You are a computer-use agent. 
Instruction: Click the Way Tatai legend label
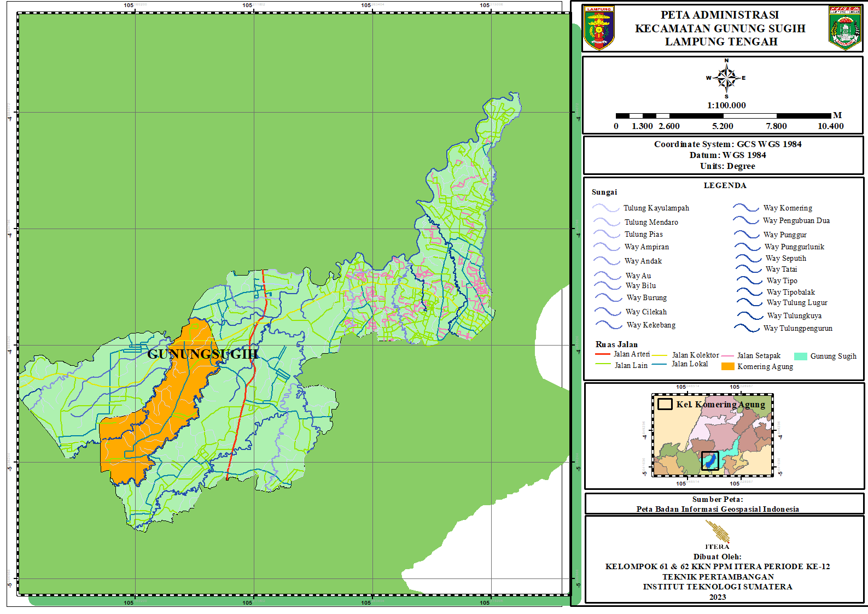[x=781, y=269]
